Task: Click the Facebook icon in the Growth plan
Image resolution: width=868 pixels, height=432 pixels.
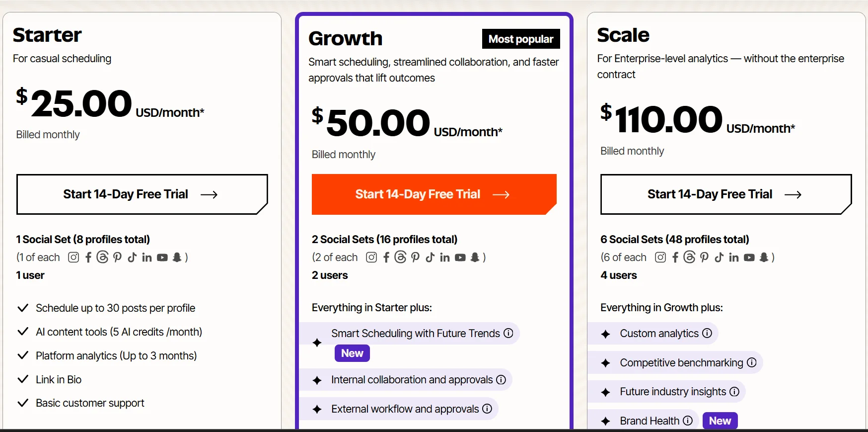Action: (x=386, y=257)
